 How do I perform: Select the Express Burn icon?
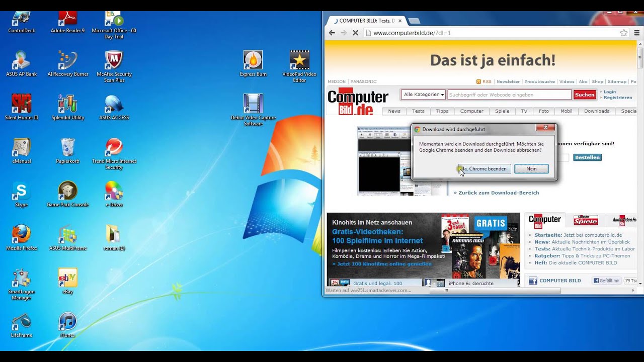pyautogui.click(x=253, y=64)
